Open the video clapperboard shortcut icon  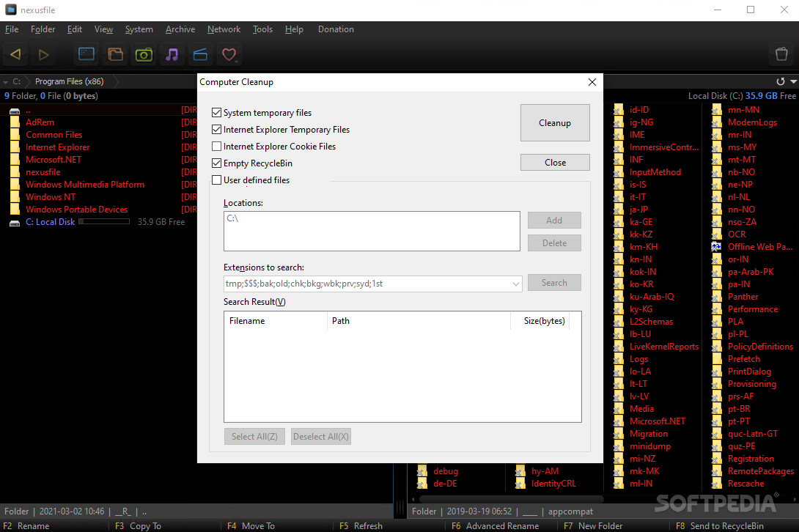[200, 54]
